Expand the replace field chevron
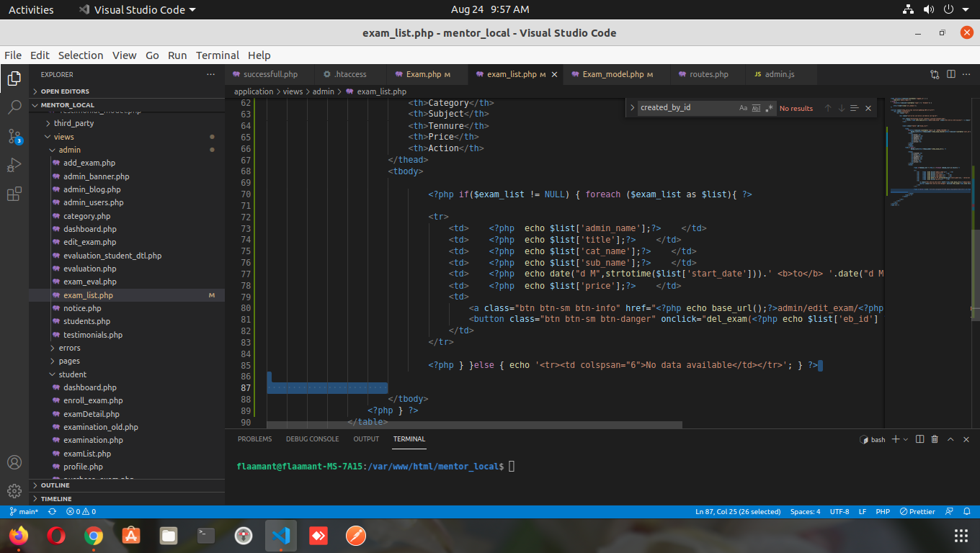980x553 pixels. (632, 108)
